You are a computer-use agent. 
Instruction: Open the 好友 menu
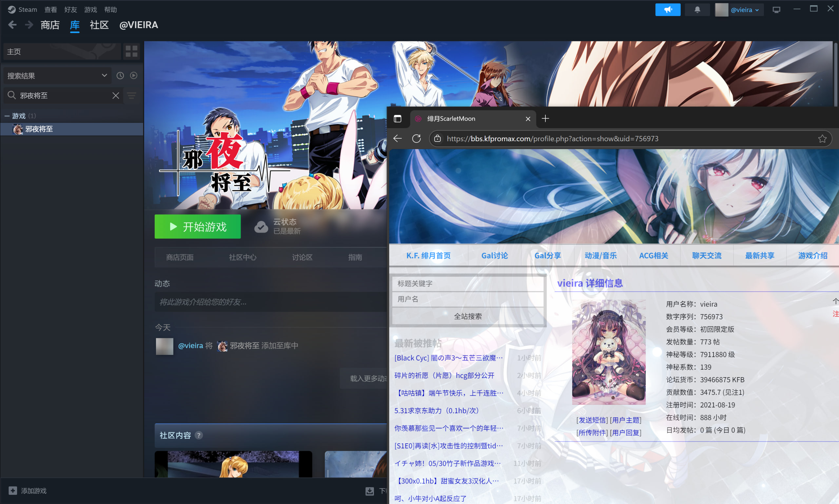click(x=70, y=10)
